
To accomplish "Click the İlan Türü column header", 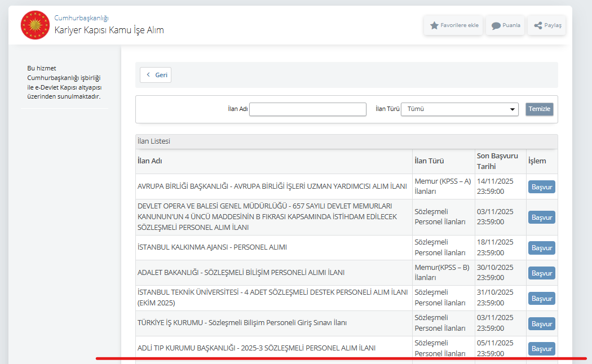I will click(428, 161).
